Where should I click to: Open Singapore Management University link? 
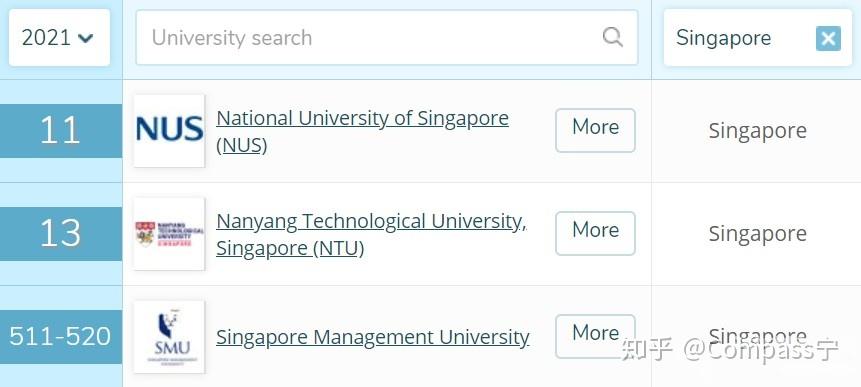(x=373, y=337)
